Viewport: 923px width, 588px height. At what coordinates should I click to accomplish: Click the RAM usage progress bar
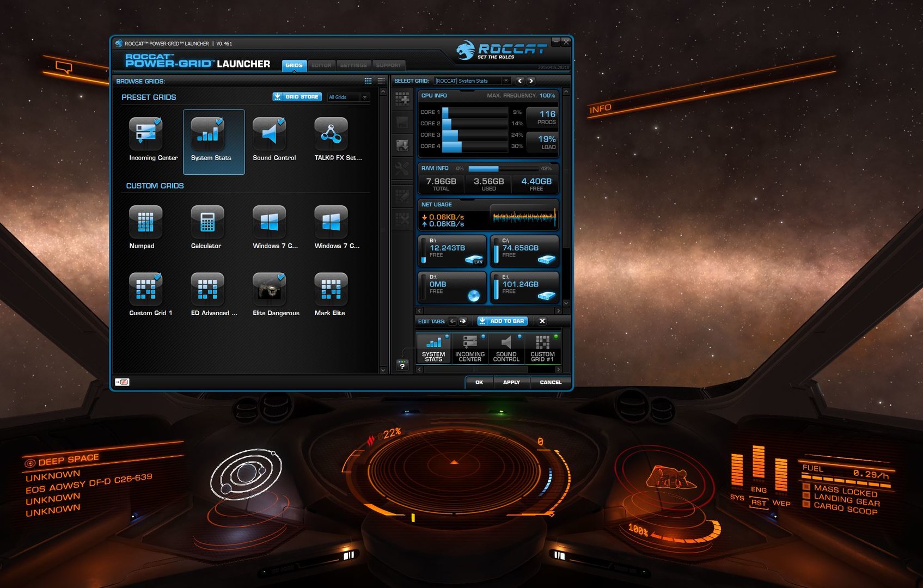(503, 169)
